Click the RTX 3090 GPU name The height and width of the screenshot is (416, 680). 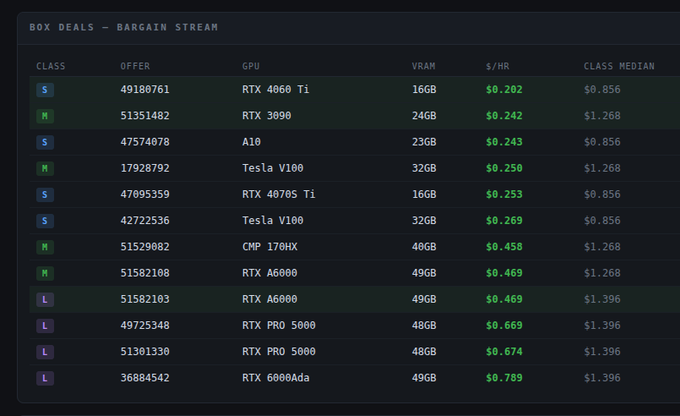point(266,116)
